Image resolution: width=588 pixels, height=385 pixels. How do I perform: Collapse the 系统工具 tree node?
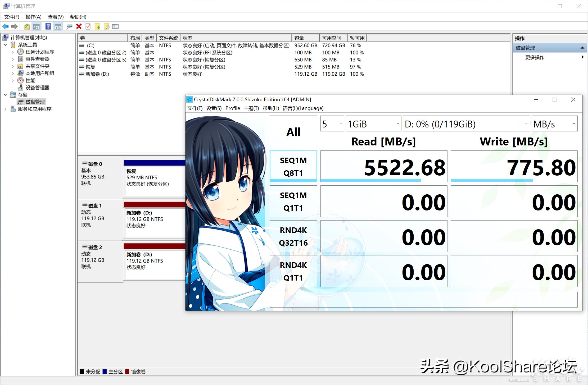[x=6, y=45]
